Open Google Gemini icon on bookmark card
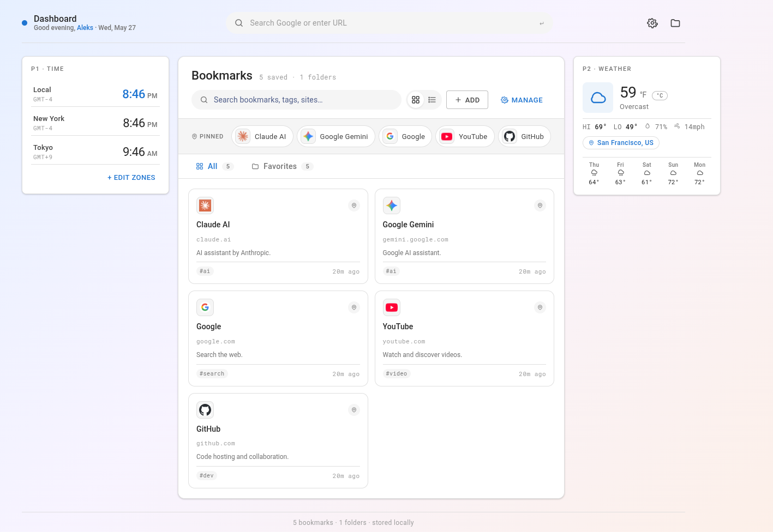 coord(392,205)
